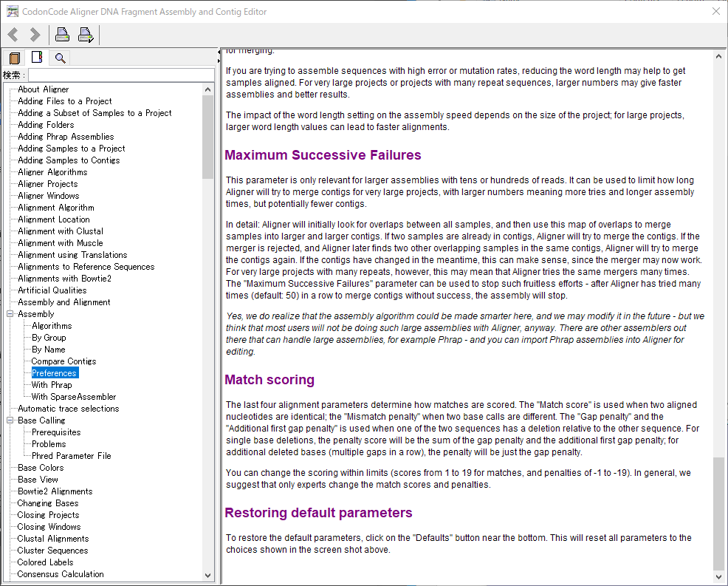The image size is (728, 586).
Task: Collapse the Base Calling tree node
Action: [10, 420]
